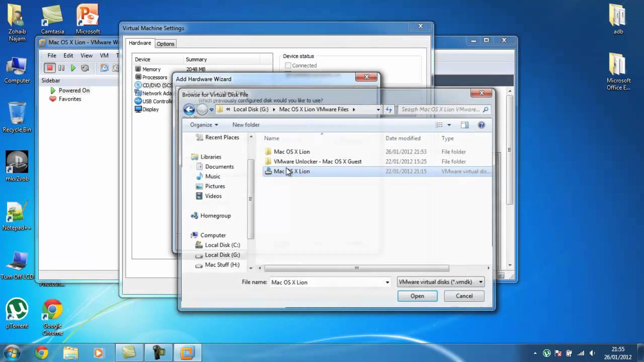Screen dimensions: 644x362
Task: Click the Back arrow in the browse dialog
Action: click(189, 110)
